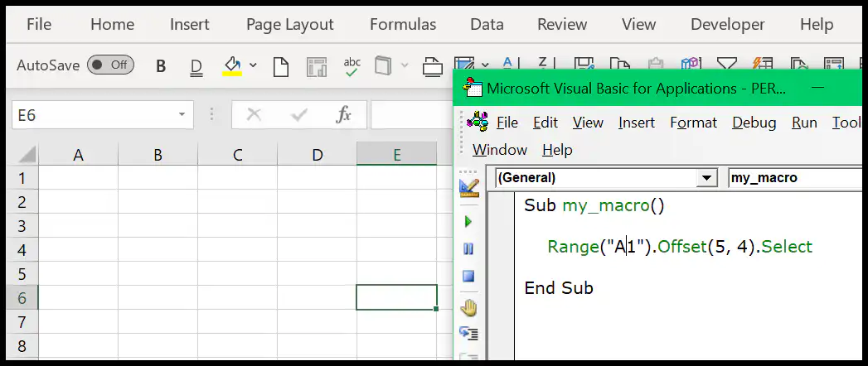Screen dimensions: 868x366
Task: Click the selected cell E6
Action: click(x=397, y=297)
